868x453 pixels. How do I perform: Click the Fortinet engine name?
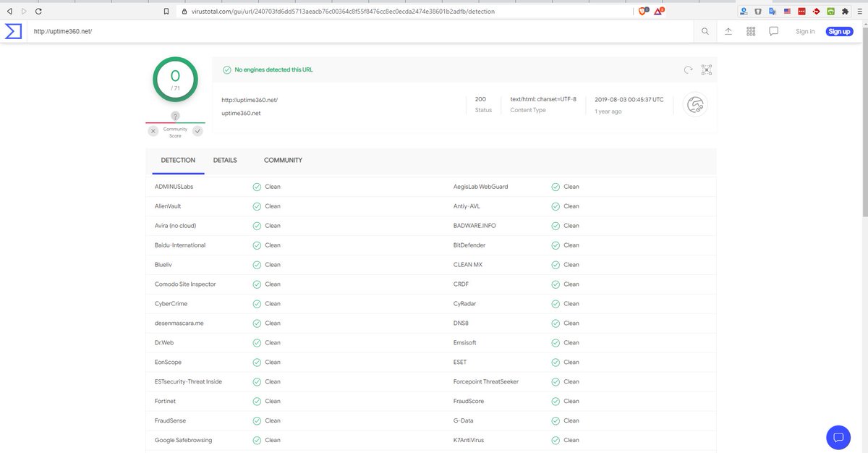165,402
